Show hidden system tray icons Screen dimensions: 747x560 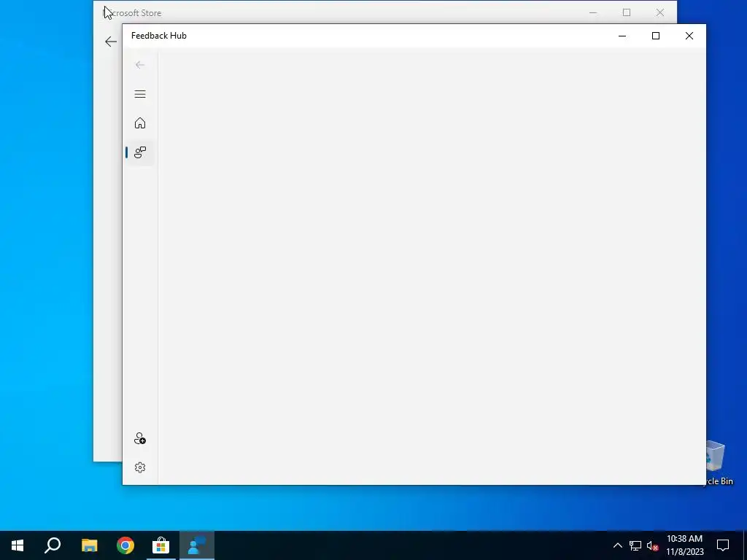[617, 545]
